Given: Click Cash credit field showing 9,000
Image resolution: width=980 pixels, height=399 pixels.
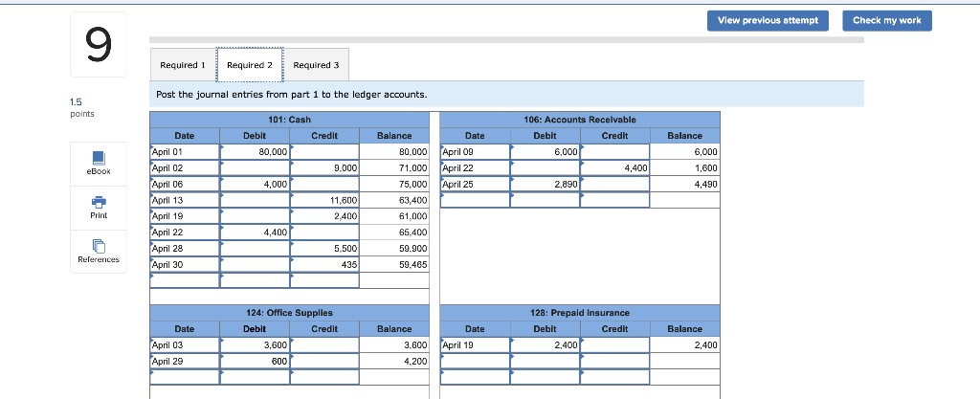Looking at the screenshot, I should click(325, 168).
